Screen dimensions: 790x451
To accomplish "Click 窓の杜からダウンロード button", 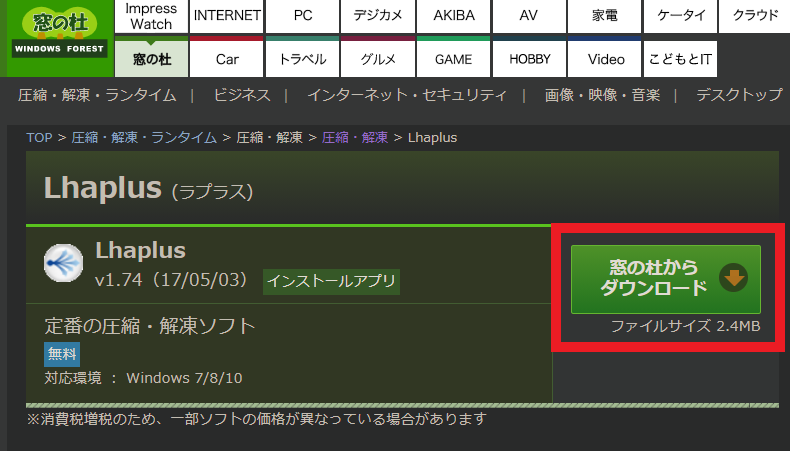I will [666, 279].
